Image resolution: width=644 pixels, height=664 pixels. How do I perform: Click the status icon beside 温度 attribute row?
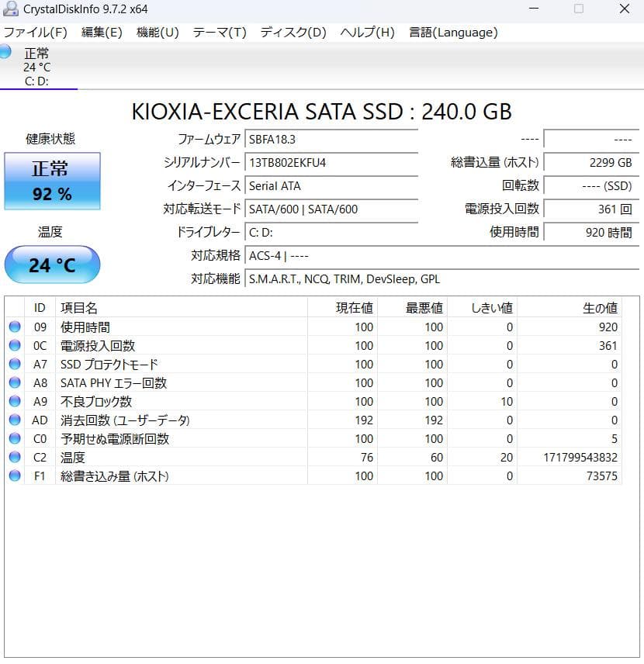coord(16,457)
